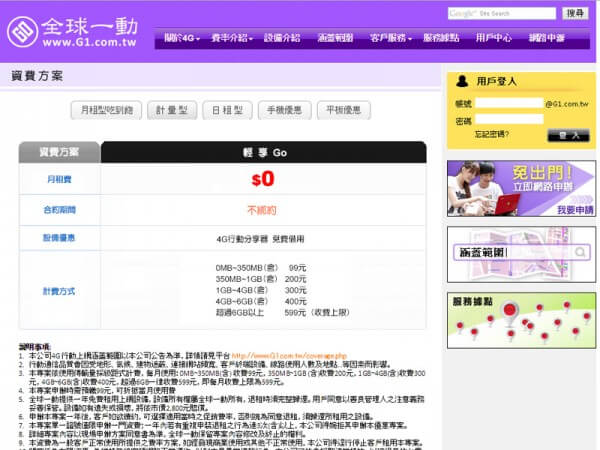Click the 合約期間 row label
600x450 pixels.
pyautogui.click(x=59, y=210)
